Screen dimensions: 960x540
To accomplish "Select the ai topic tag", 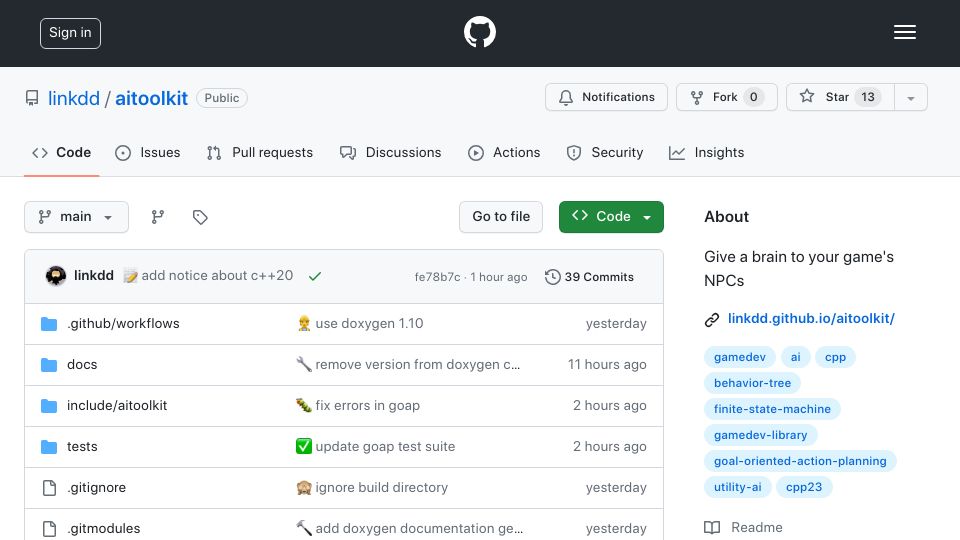I will (795, 357).
